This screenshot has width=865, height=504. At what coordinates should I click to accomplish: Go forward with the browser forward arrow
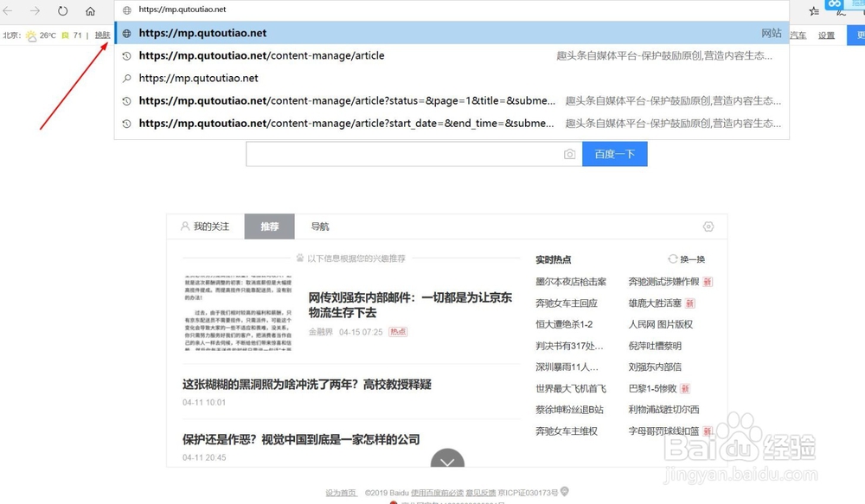(35, 10)
